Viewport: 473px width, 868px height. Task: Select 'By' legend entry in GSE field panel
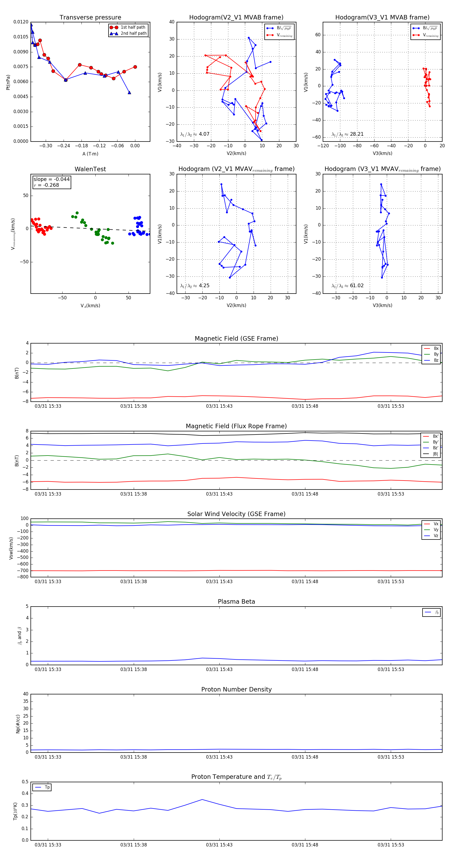pos(431,354)
